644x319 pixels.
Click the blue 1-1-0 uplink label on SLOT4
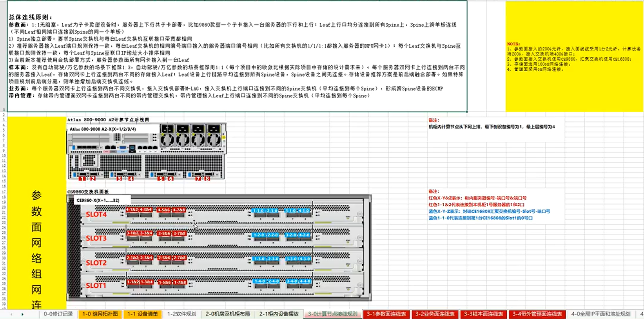tap(259, 211)
